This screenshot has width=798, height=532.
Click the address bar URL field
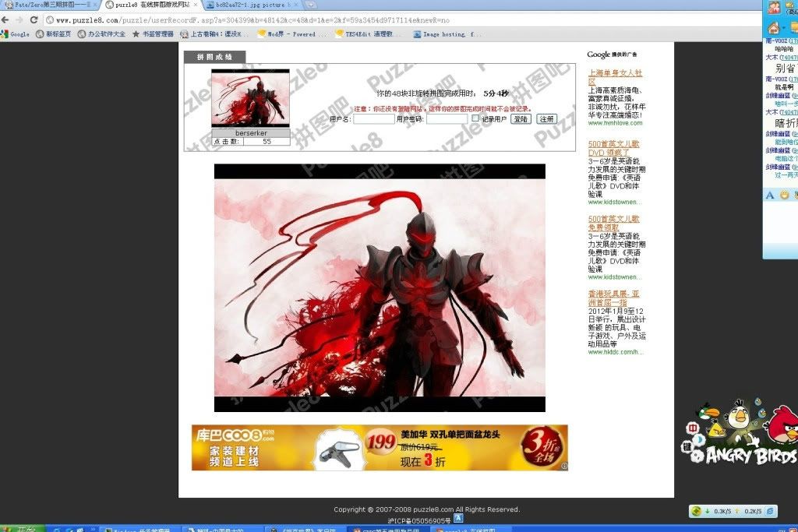tap(402, 20)
